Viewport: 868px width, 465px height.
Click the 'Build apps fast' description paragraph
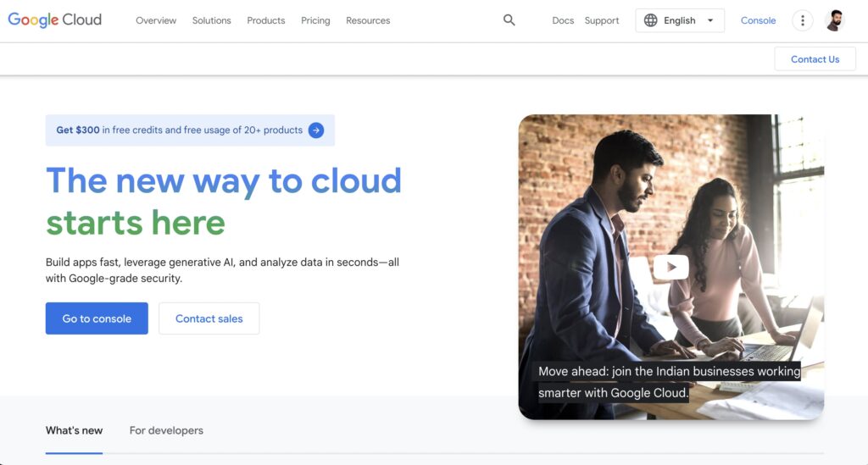tap(223, 270)
